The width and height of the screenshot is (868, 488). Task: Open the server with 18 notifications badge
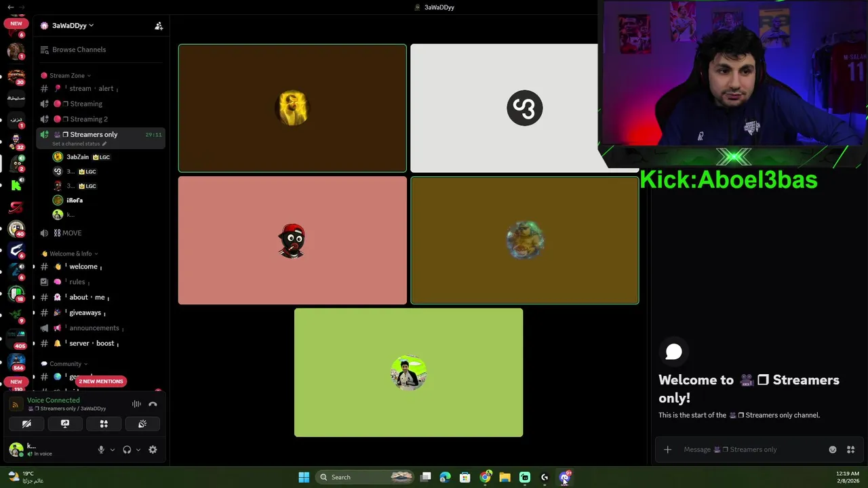point(16,295)
